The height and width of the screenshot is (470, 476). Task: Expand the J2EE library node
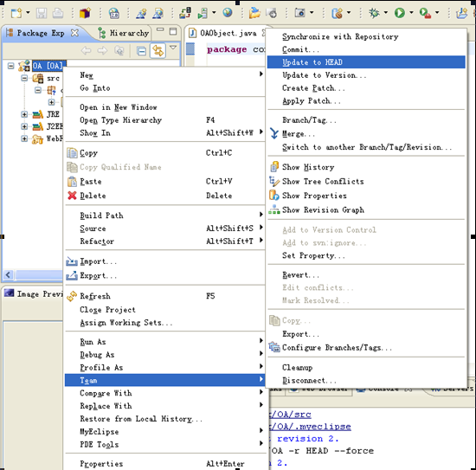coord(24,126)
